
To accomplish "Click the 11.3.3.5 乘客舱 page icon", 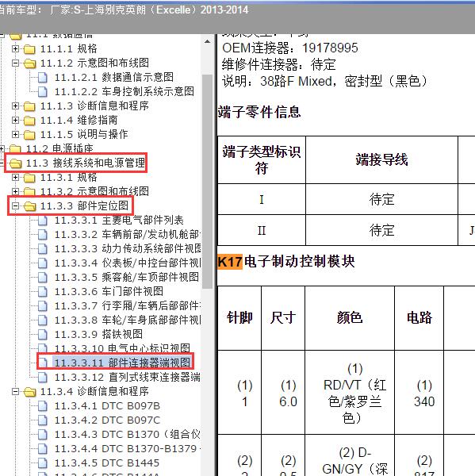I will point(43,278).
